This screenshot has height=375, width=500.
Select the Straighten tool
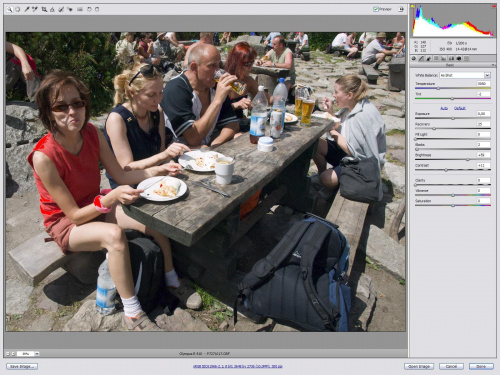pyautogui.click(x=52, y=9)
